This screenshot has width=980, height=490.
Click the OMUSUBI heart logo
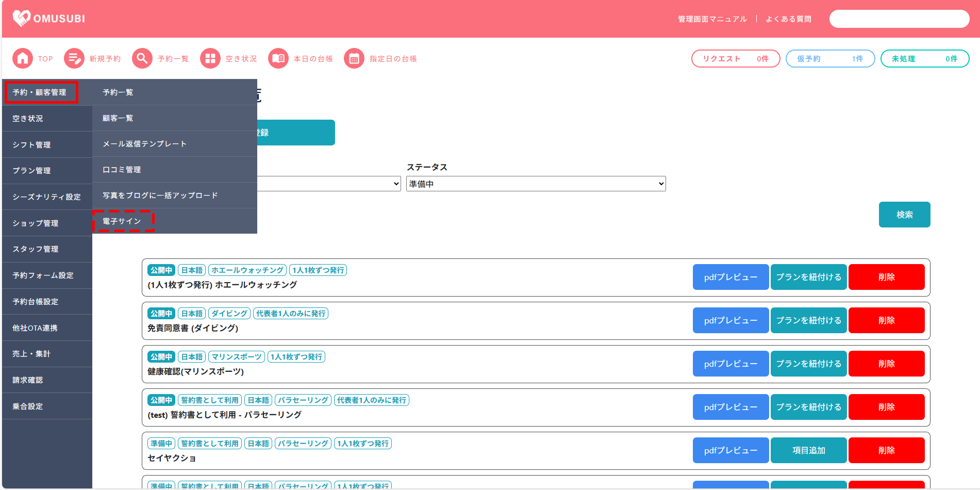[x=22, y=19]
